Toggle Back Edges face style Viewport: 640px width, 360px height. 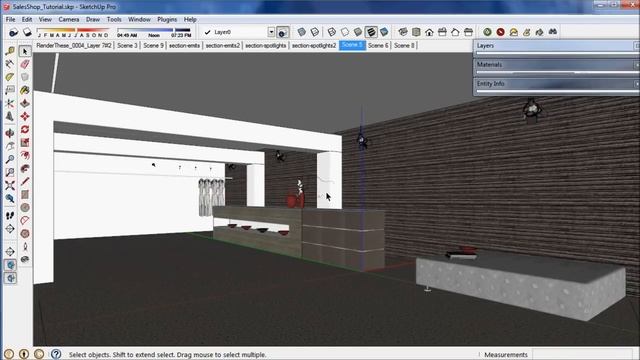pyautogui.click(x=315, y=32)
